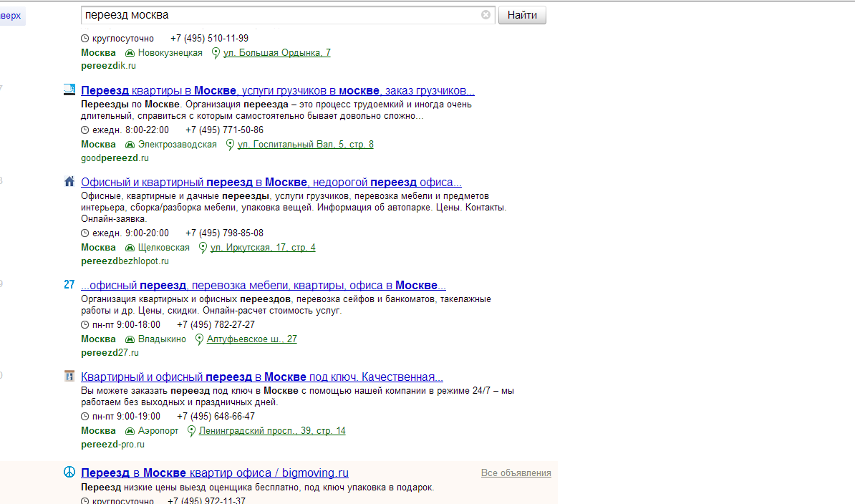Click the pereezdbezhlopot.ru site URL
Image resolution: width=855 pixels, height=504 pixels.
click(x=125, y=261)
